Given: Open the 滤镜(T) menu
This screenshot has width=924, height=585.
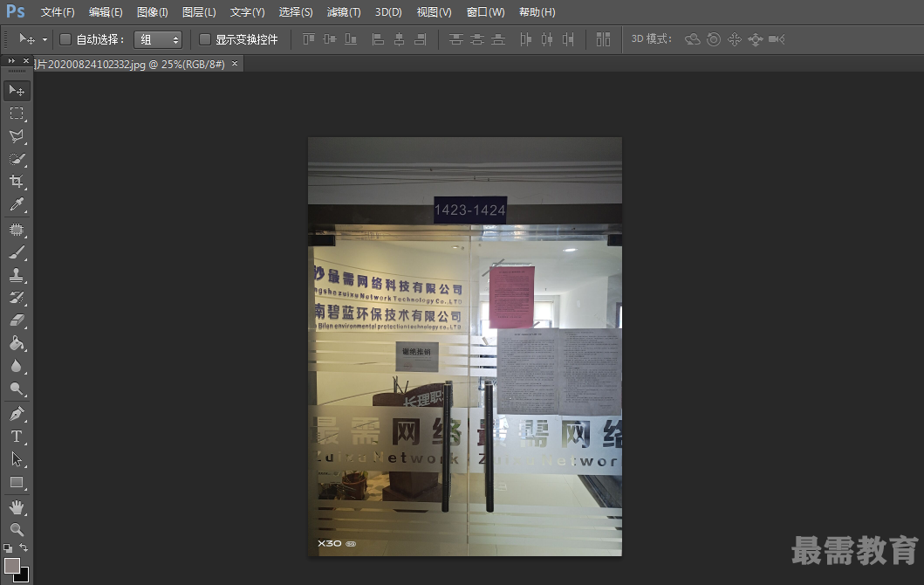Looking at the screenshot, I should coord(344,12).
